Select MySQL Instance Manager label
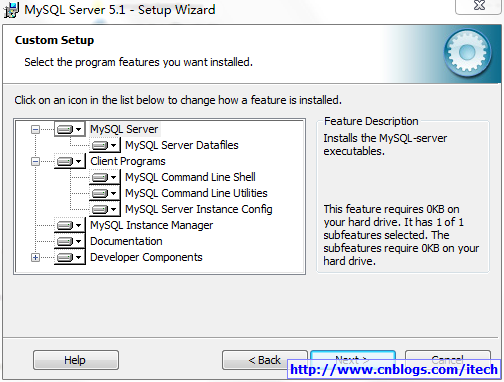 [x=151, y=225]
